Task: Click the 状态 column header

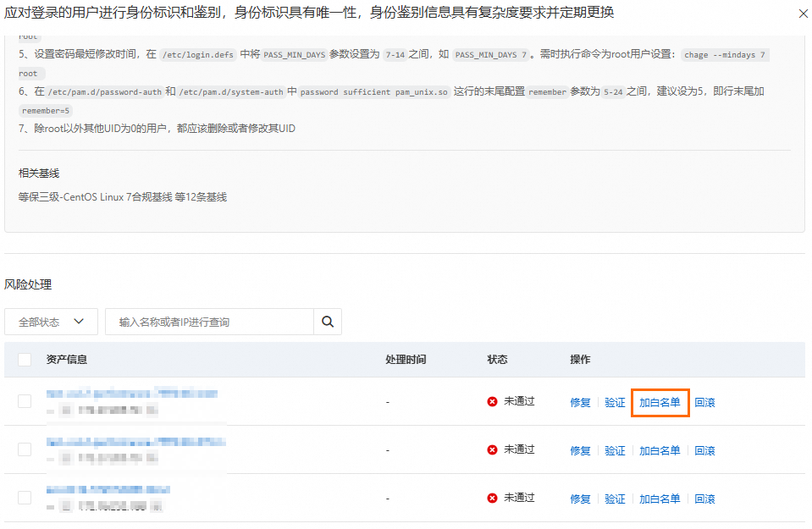Action: point(497,359)
